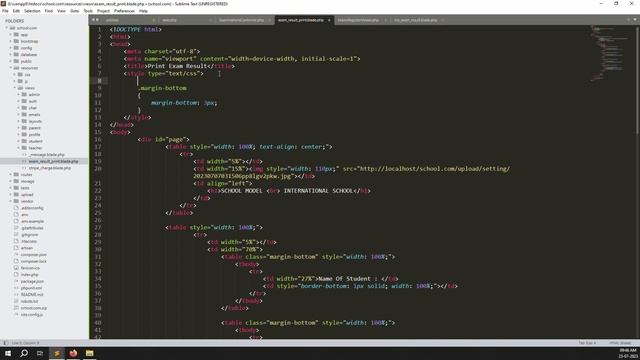This screenshot has width=640, height=360.
Task: Open stripe_charge.blade.php in the sidebar
Action: [x=50, y=168]
